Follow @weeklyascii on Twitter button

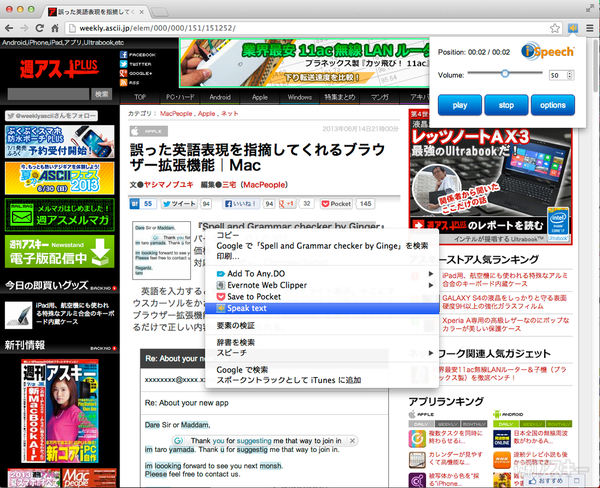click(x=51, y=116)
